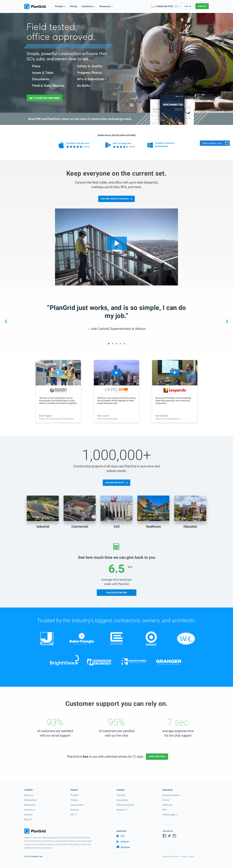
Task: Click the Henderson Engineers logo
Action: pyautogui.click(x=99, y=662)
